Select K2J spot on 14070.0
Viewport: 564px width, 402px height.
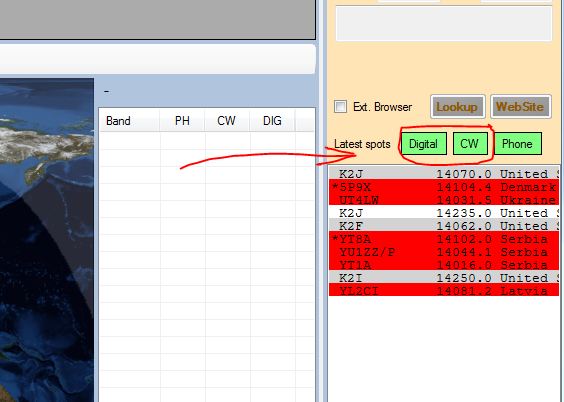[444, 174]
